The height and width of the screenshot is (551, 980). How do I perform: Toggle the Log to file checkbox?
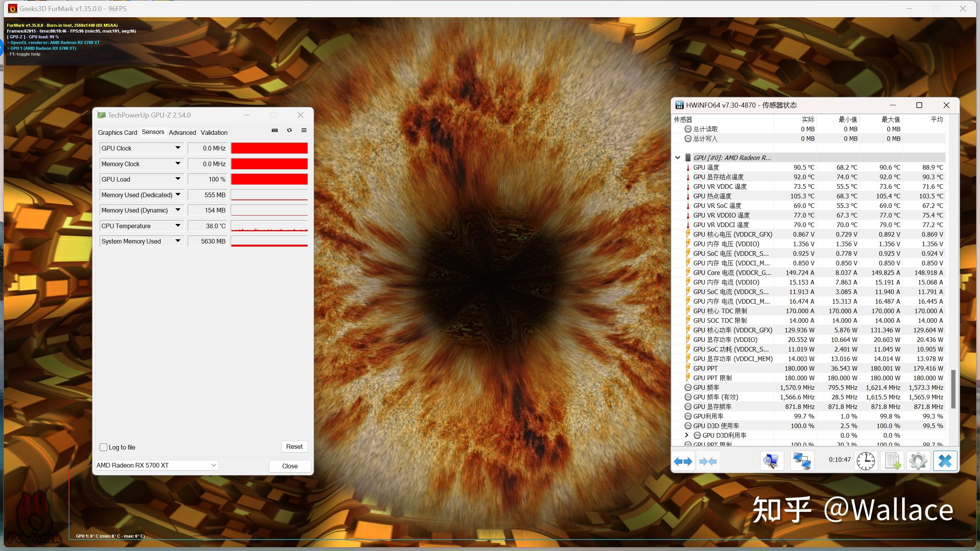(x=104, y=446)
